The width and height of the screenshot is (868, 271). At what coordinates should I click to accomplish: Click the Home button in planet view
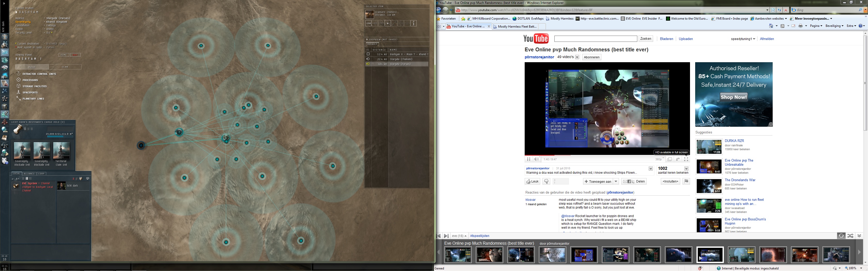[x=64, y=55]
